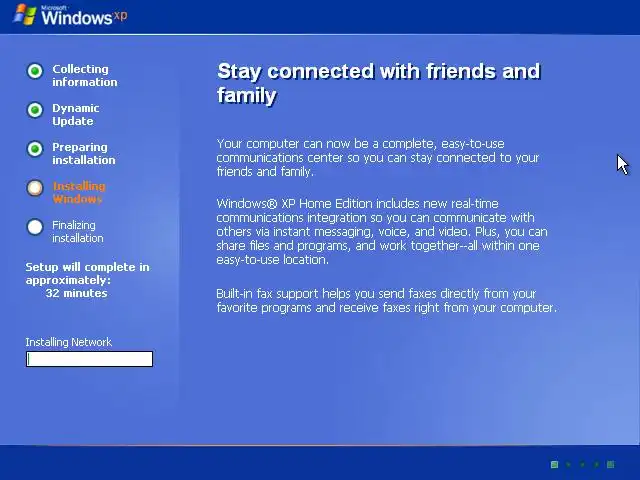Click the leftmost green activity square bottom right
The image size is (640, 480).
coord(554,464)
